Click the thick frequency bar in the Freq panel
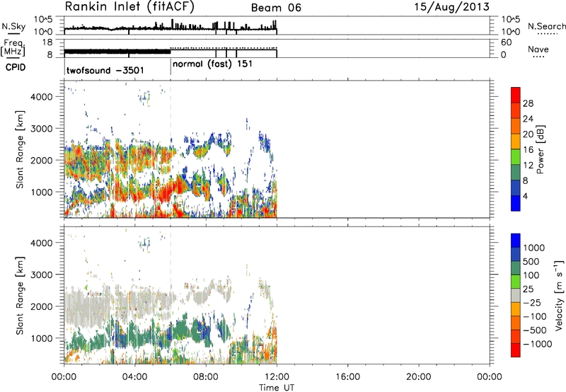The height and width of the screenshot is (392, 566). pyautogui.click(x=117, y=52)
